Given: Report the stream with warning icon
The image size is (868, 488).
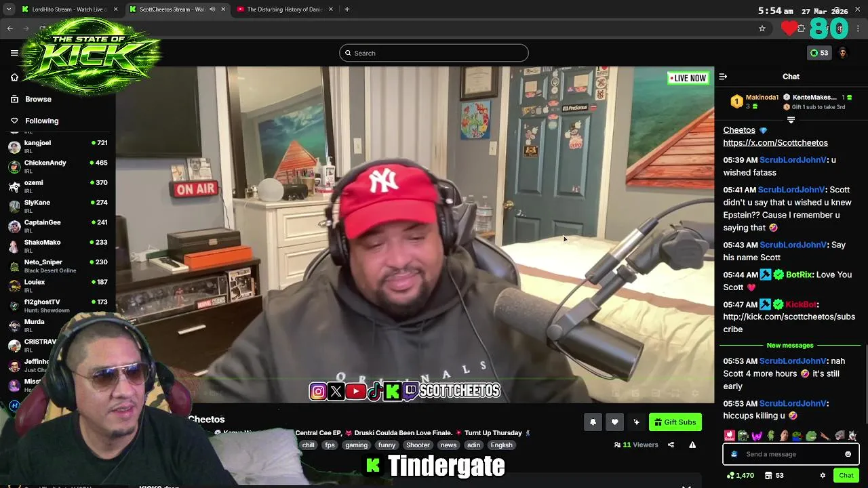Looking at the screenshot, I should pyautogui.click(x=692, y=445).
